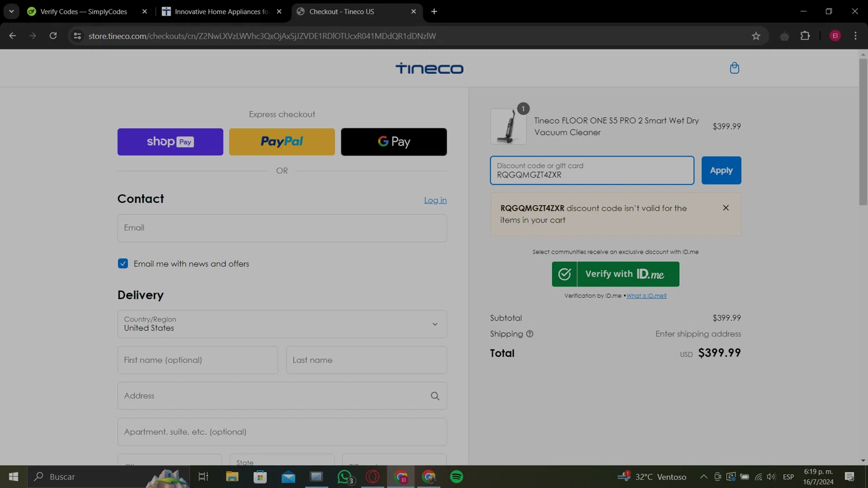Click the vacuum cleaner product thumbnail
The height and width of the screenshot is (488, 868).
coord(508,126)
